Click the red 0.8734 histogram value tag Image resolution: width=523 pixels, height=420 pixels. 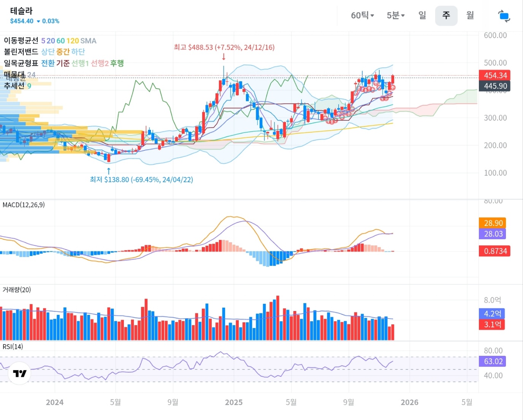click(495, 251)
